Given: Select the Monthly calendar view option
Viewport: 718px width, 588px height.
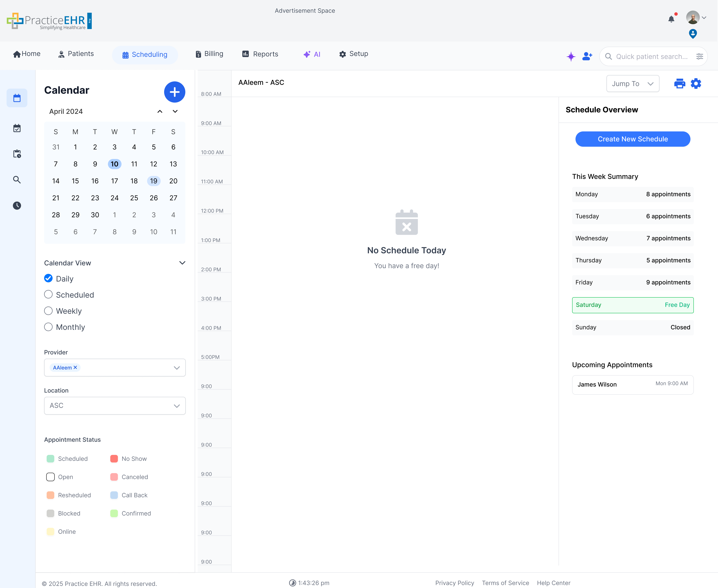Looking at the screenshot, I should [x=49, y=327].
